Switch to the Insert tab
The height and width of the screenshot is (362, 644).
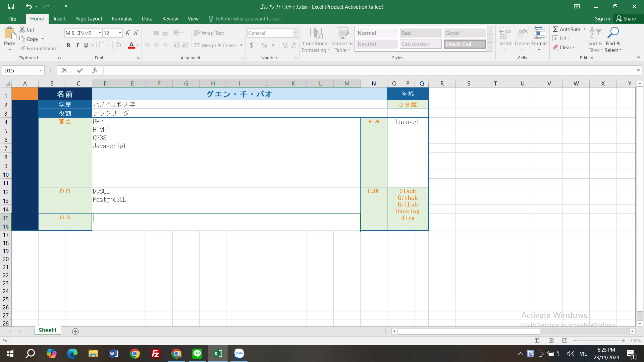(59, 18)
